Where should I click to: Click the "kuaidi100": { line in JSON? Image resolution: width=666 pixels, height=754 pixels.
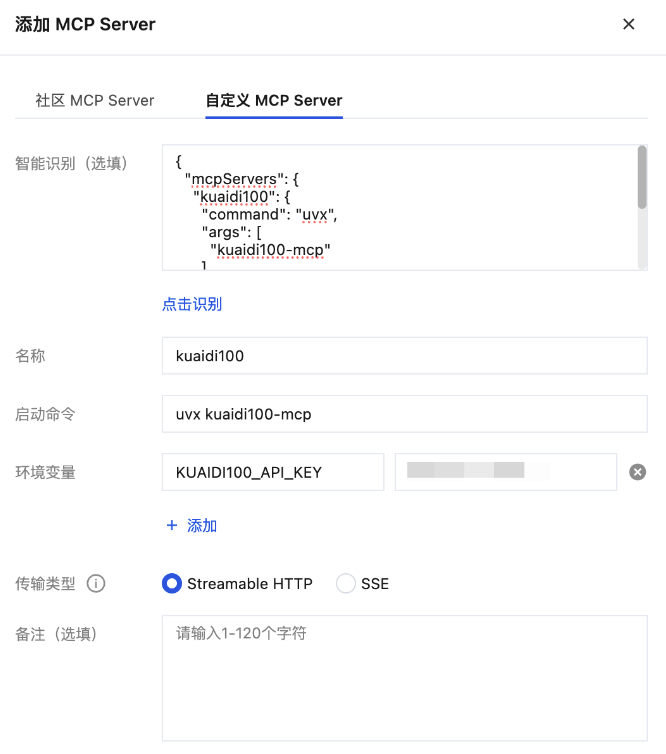pos(241,197)
